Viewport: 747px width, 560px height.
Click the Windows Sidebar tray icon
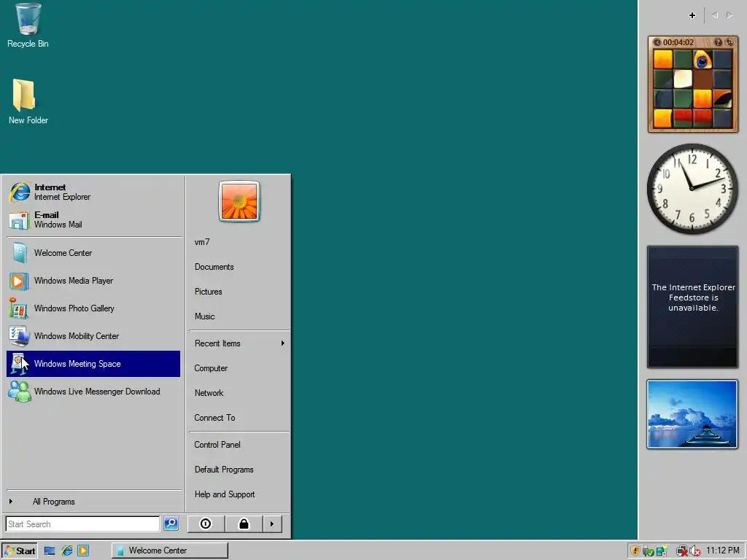(661, 551)
